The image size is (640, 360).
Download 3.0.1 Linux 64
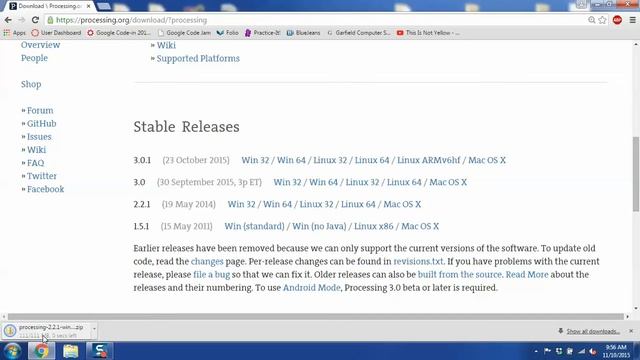[372, 160]
